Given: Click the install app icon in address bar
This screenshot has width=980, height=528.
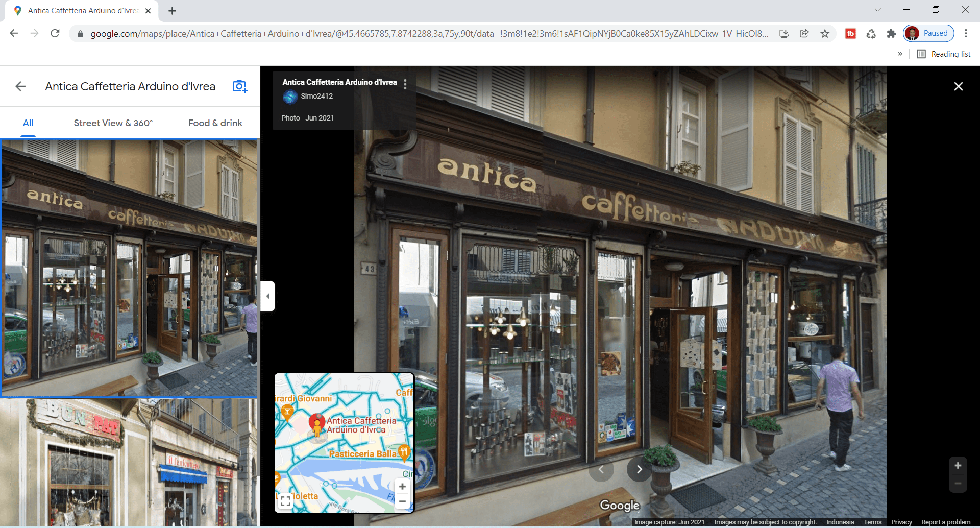Looking at the screenshot, I should click(784, 34).
